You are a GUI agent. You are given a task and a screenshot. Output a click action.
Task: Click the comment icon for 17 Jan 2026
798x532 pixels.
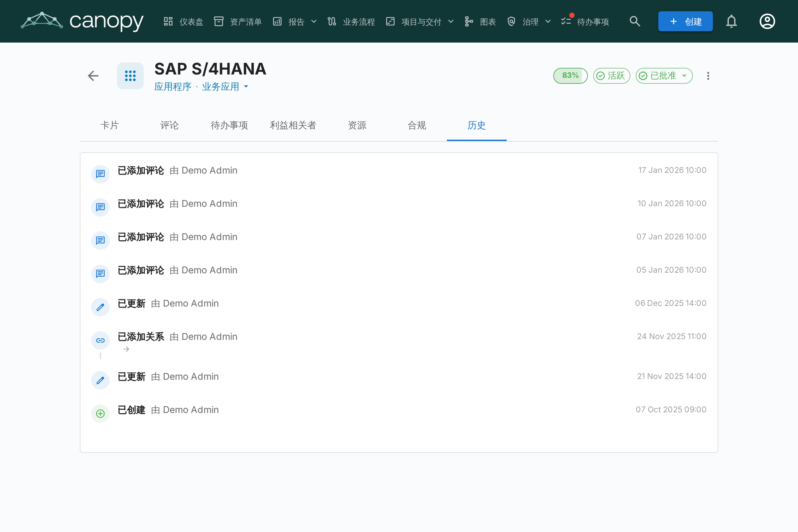100,174
